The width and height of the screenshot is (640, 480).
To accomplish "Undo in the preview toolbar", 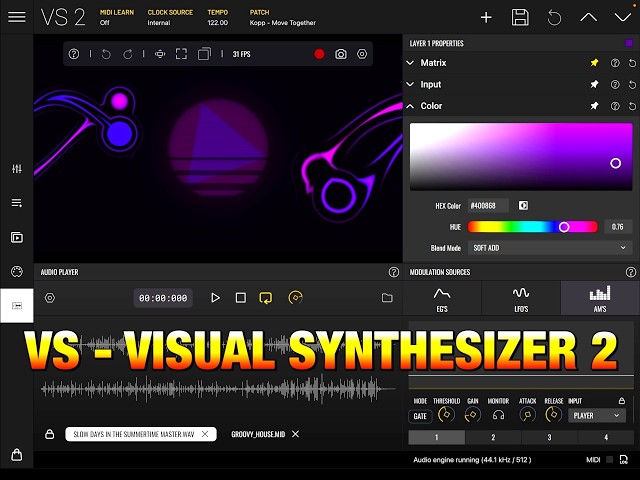I will (106, 54).
